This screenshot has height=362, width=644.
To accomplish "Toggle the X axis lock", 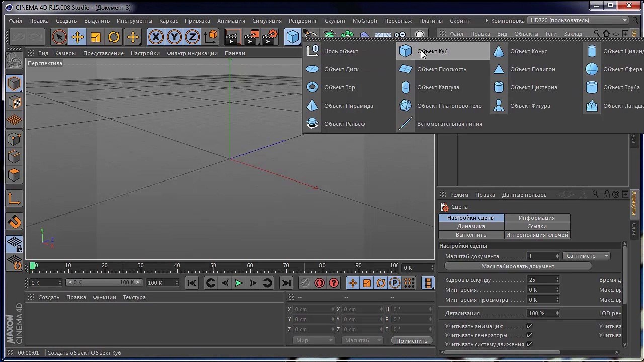I will point(156,37).
